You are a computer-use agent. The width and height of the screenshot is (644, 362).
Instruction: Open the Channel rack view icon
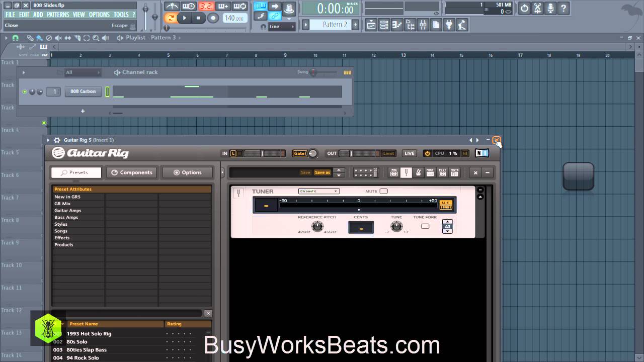(384, 25)
